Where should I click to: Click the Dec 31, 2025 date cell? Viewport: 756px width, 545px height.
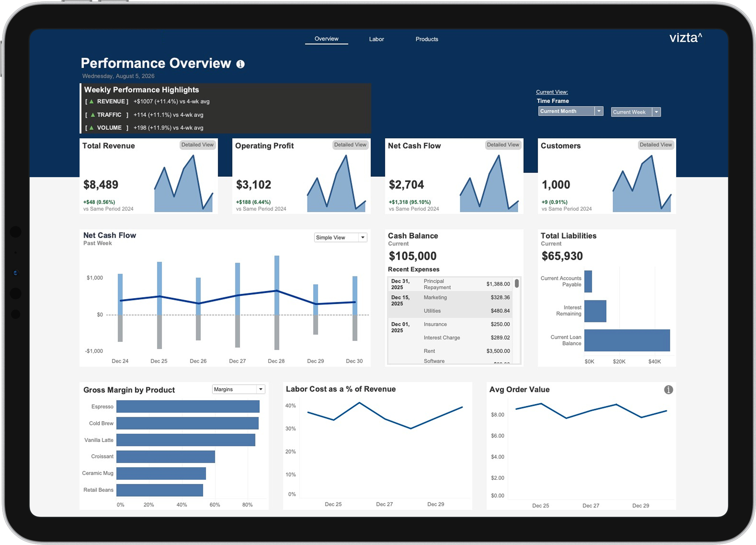400,284
